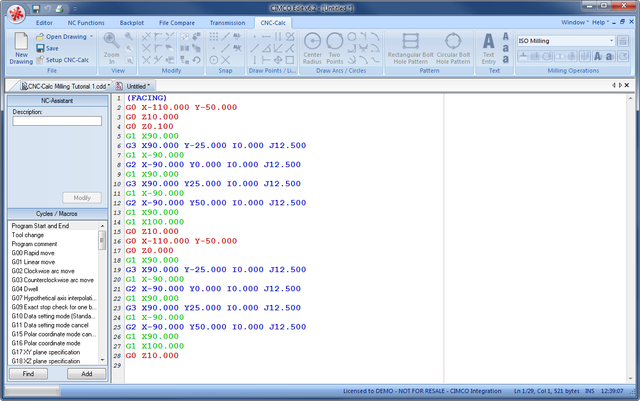Screen dimensions: 640x401
Task: Select the Tool change macro
Action: pyautogui.click(x=28, y=235)
